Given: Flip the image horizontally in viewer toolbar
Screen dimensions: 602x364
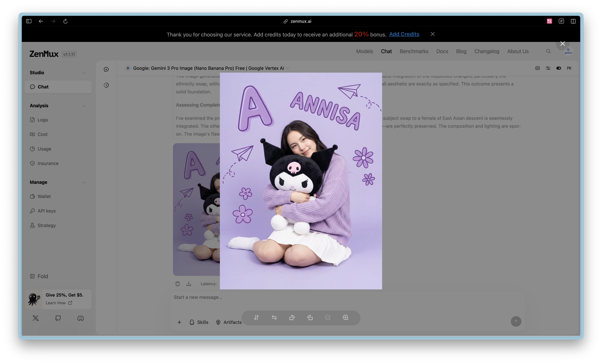Looking at the screenshot, I should click(x=274, y=317).
